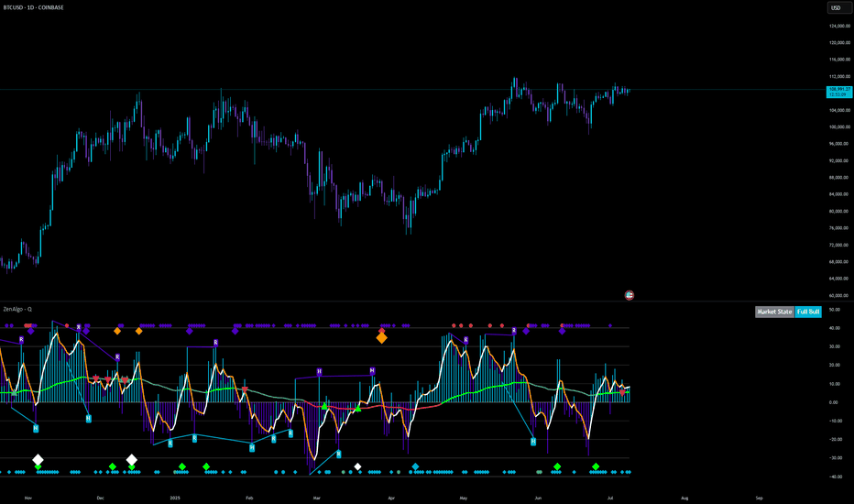Click the Market State table cell
Viewport: 854px width, 504px height.
774,312
